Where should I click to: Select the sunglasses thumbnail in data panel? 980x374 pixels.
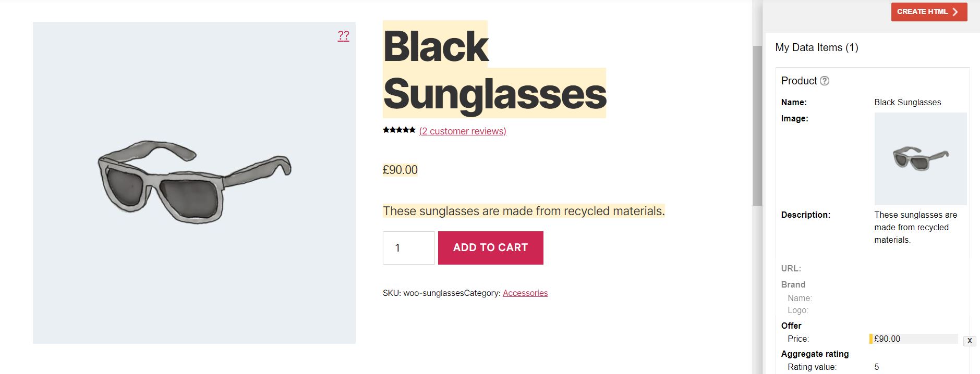click(x=920, y=158)
